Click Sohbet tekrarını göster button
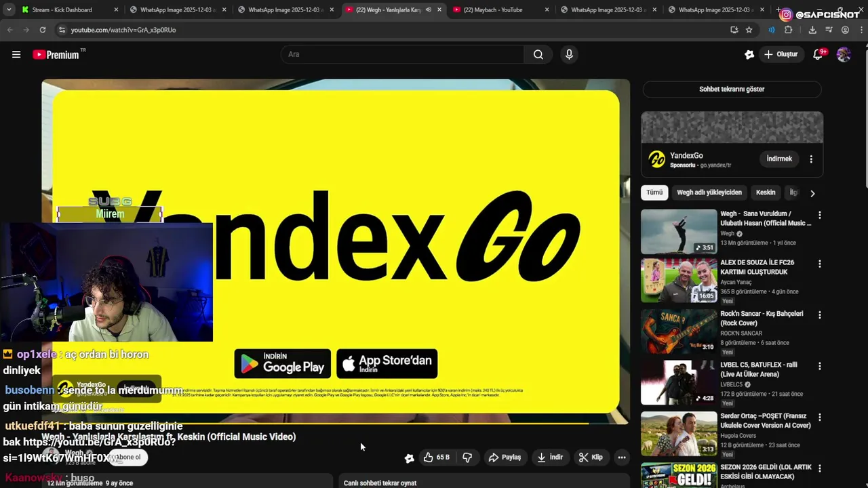Screen dimensions: 868x488 [x=732, y=89]
